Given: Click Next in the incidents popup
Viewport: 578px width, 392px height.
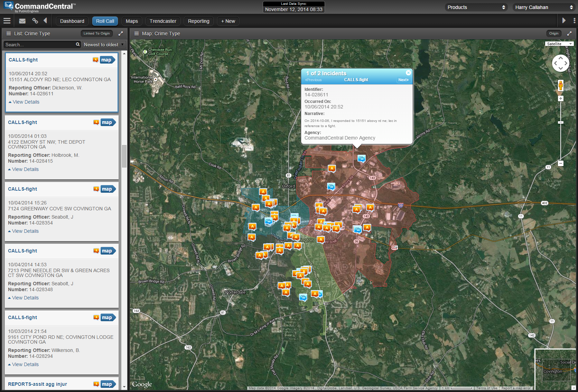Looking at the screenshot, I should tap(403, 80).
